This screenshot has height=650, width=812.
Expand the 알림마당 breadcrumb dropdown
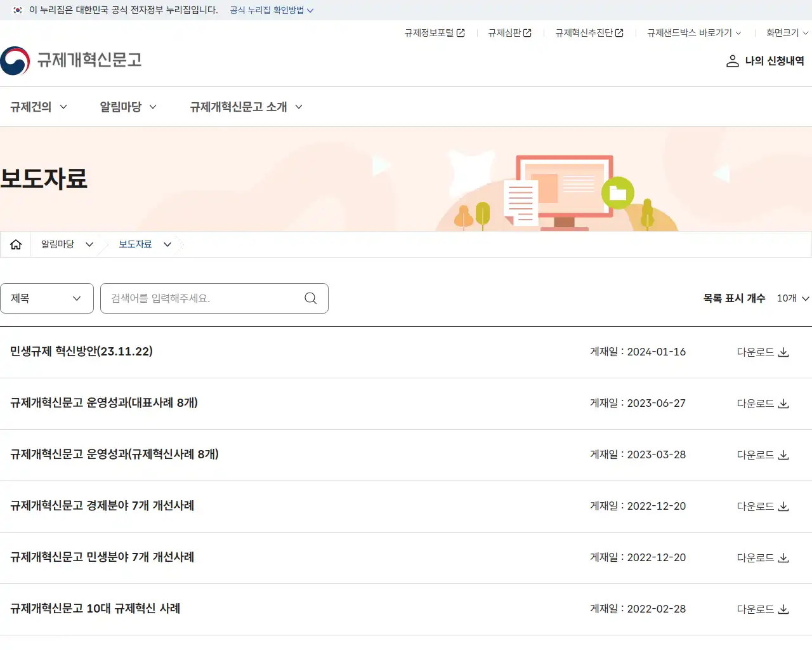[89, 244]
